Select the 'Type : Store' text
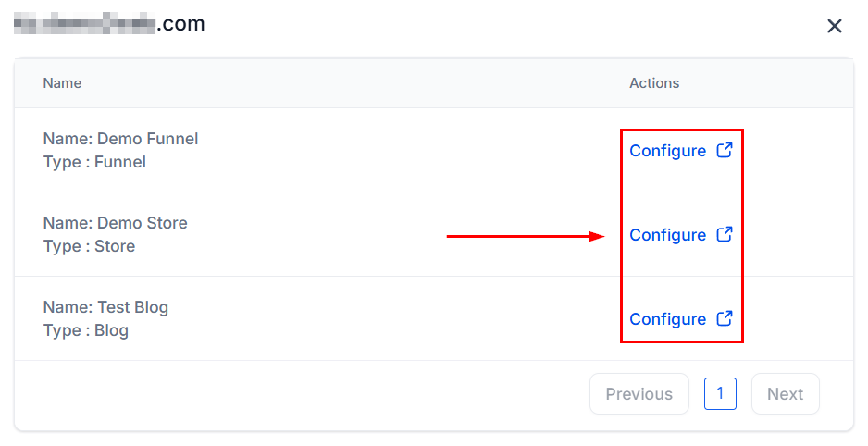868x446 pixels. [x=89, y=246]
